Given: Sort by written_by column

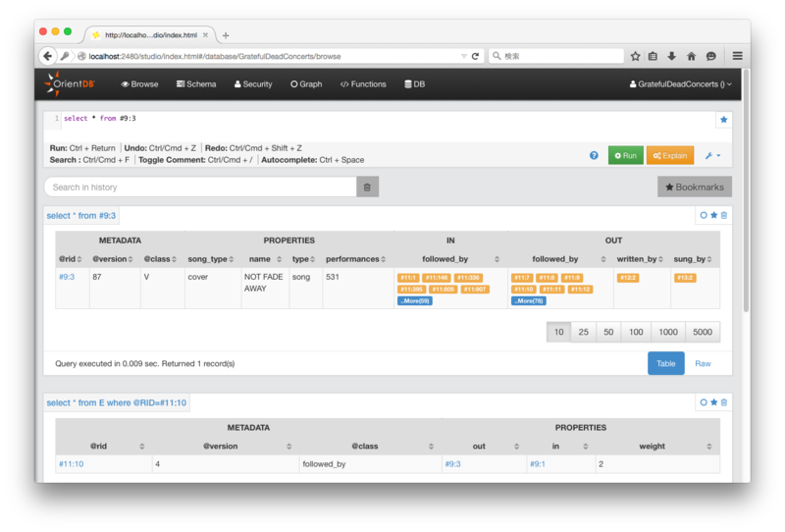Looking at the screenshot, I should 641,259.
